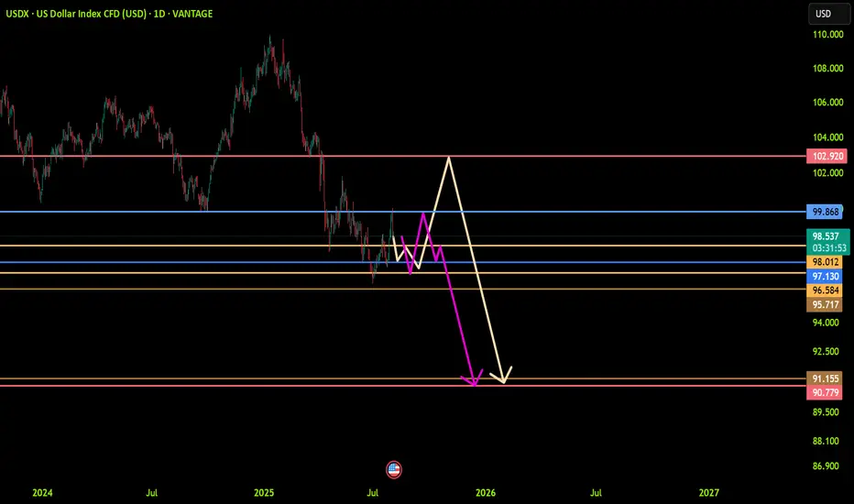Click the 89.500 price scale value
This screenshot has width=854, height=504.
[x=826, y=412]
